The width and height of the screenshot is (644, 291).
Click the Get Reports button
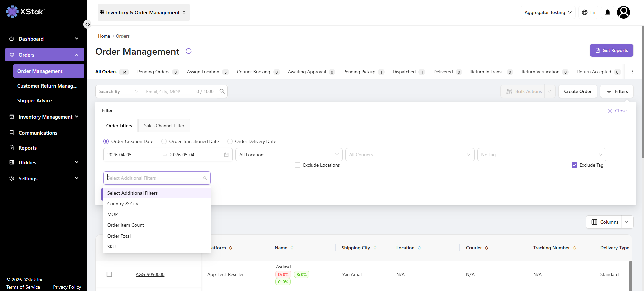(x=611, y=50)
